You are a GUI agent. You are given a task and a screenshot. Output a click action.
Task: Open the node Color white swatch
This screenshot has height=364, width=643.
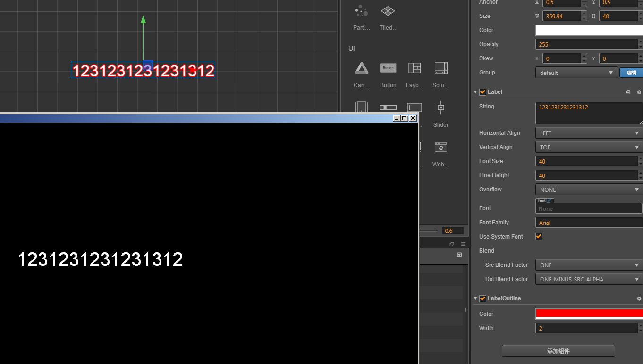pyautogui.click(x=589, y=30)
